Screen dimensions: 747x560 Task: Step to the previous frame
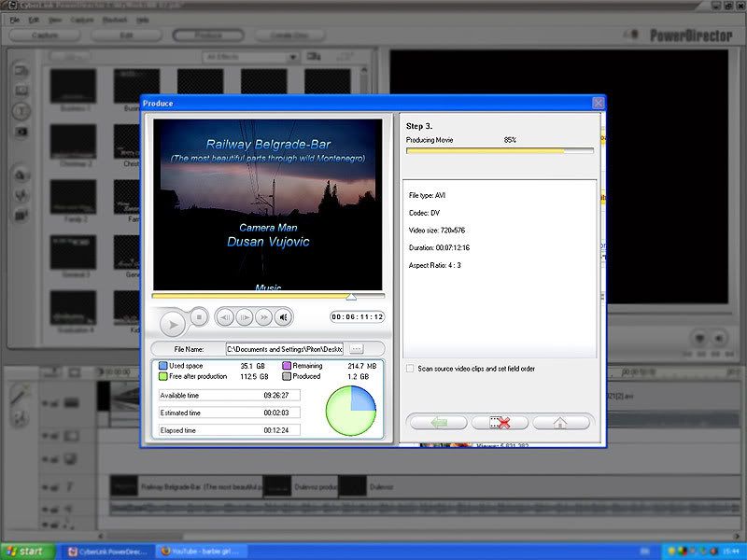pyautogui.click(x=225, y=317)
